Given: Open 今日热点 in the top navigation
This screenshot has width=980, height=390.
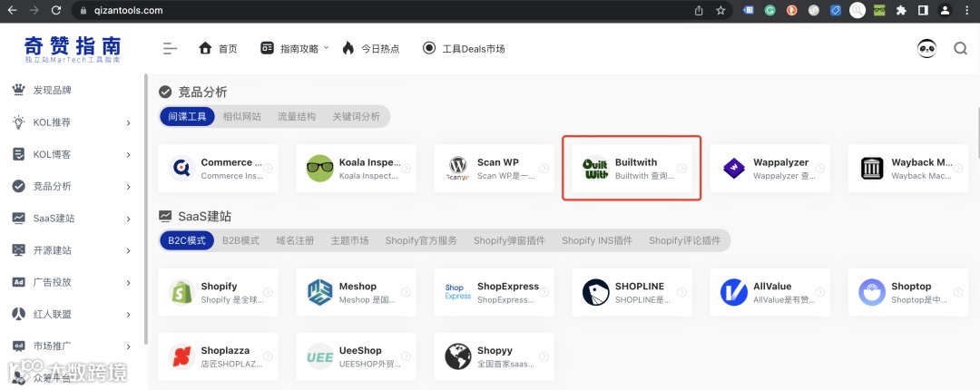Looking at the screenshot, I should click(370, 48).
